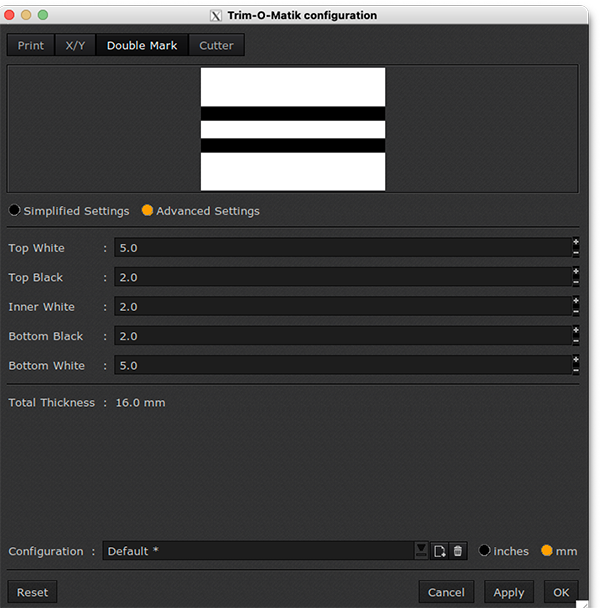Click the double mark preview image
This screenshot has height=608, width=600.
[293, 129]
